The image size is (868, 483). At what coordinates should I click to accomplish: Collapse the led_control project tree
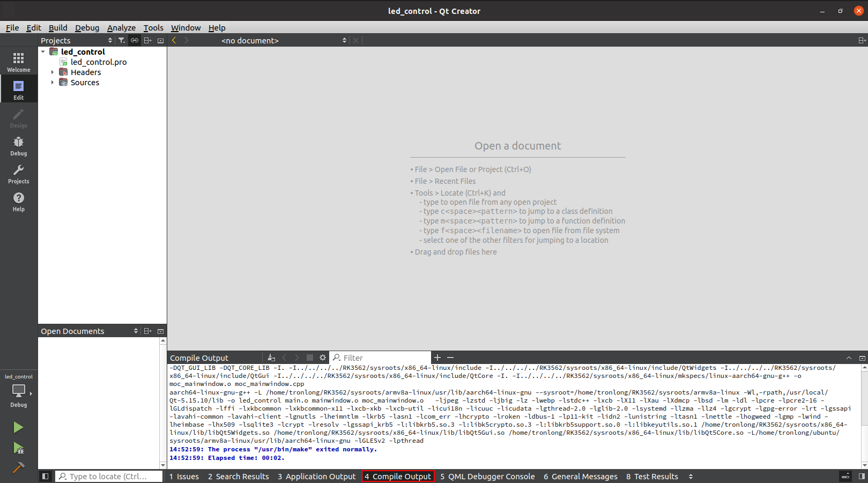[x=43, y=51]
